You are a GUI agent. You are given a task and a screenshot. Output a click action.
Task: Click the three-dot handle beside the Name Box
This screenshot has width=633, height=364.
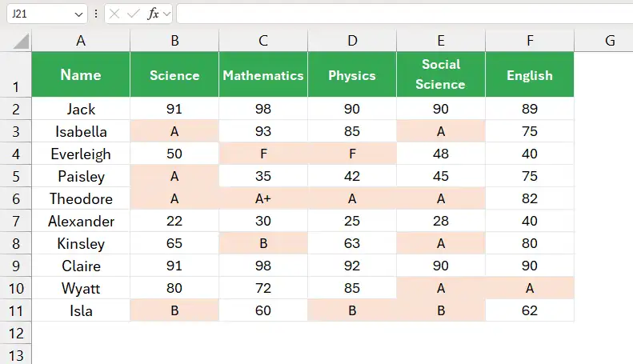(x=96, y=14)
